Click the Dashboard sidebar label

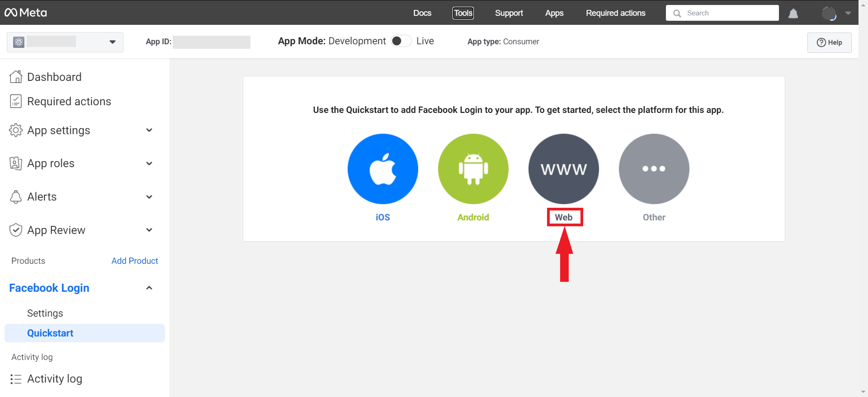54,77
